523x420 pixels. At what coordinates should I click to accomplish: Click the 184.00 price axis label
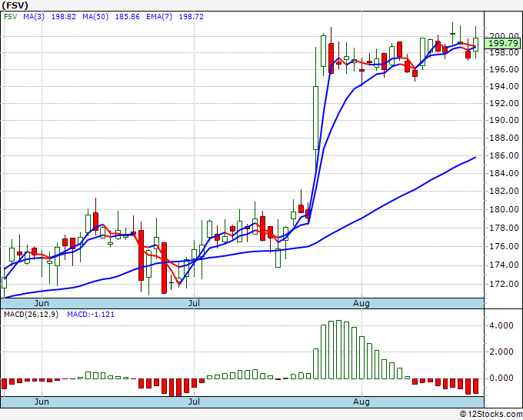coord(504,173)
